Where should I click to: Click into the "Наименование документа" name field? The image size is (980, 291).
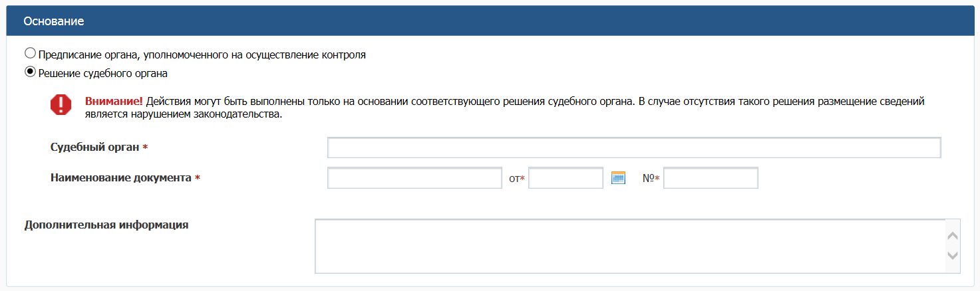(x=414, y=178)
